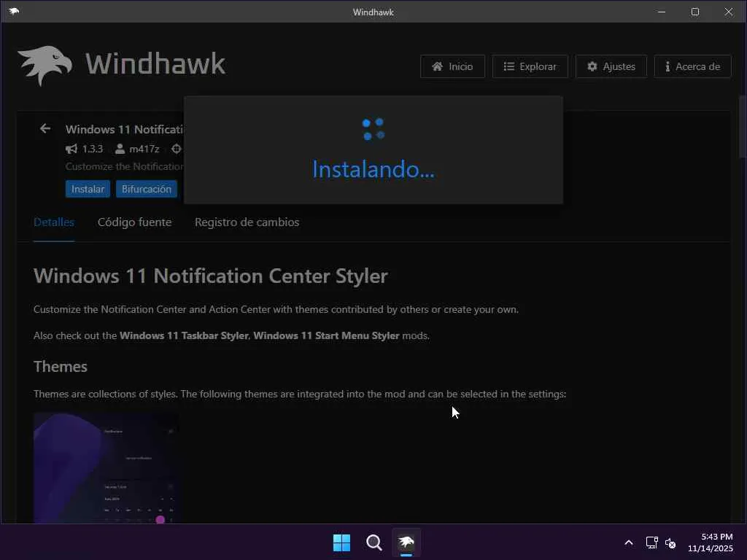Click the Windhawk page scrollbar

click(x=742, y=127)
